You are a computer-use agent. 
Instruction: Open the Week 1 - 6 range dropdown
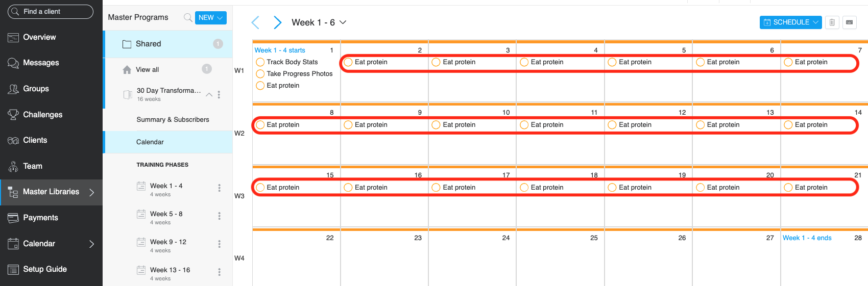343,22
